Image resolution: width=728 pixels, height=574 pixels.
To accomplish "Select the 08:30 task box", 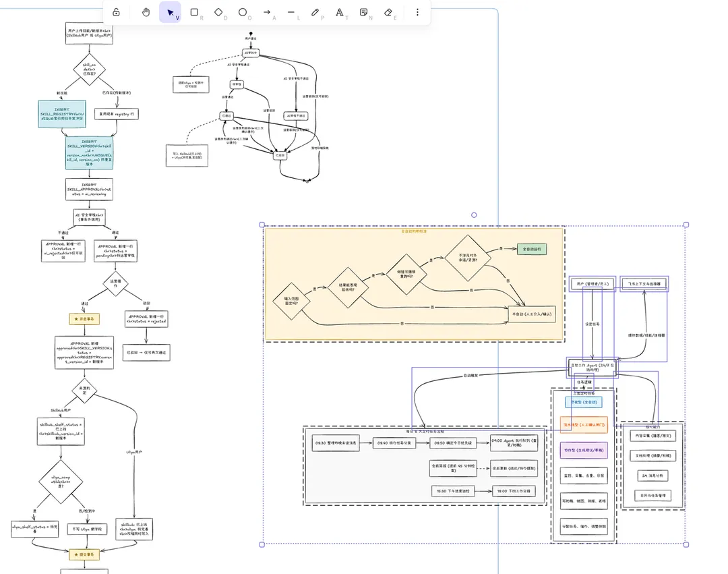I will click(336, 443).
